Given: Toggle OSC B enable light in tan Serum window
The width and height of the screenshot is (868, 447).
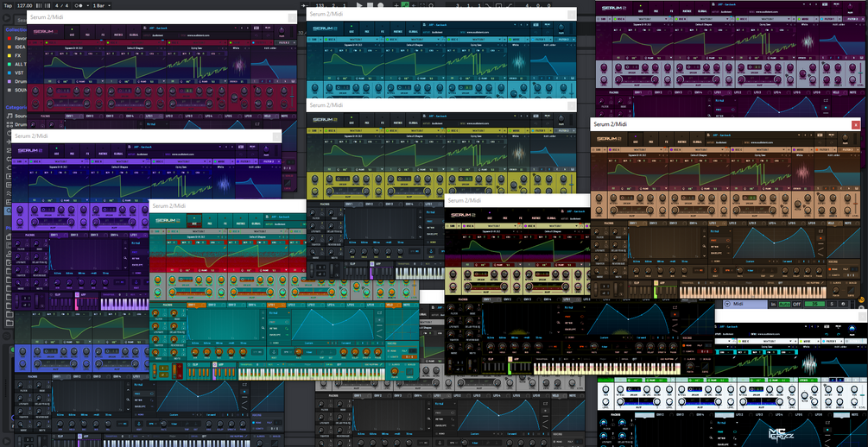Looking at the screenshot, I should 671,149.
